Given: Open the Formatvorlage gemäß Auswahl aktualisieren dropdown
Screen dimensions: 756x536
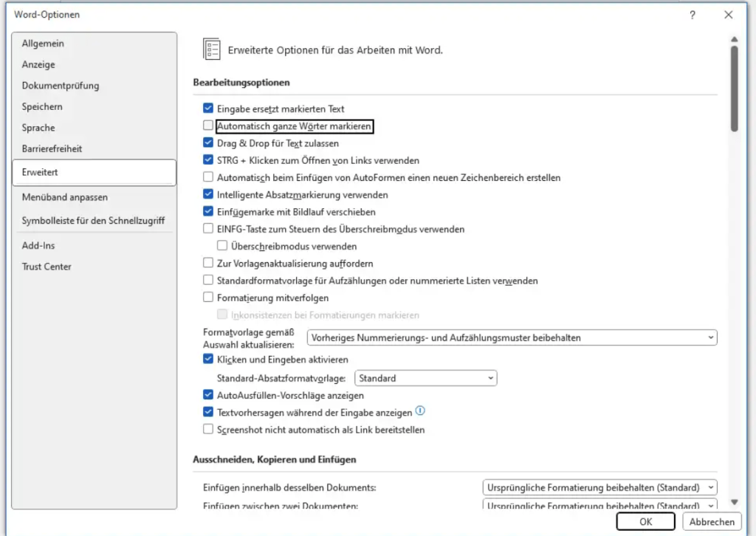Looking at the screenshot, I should (710, 336).
